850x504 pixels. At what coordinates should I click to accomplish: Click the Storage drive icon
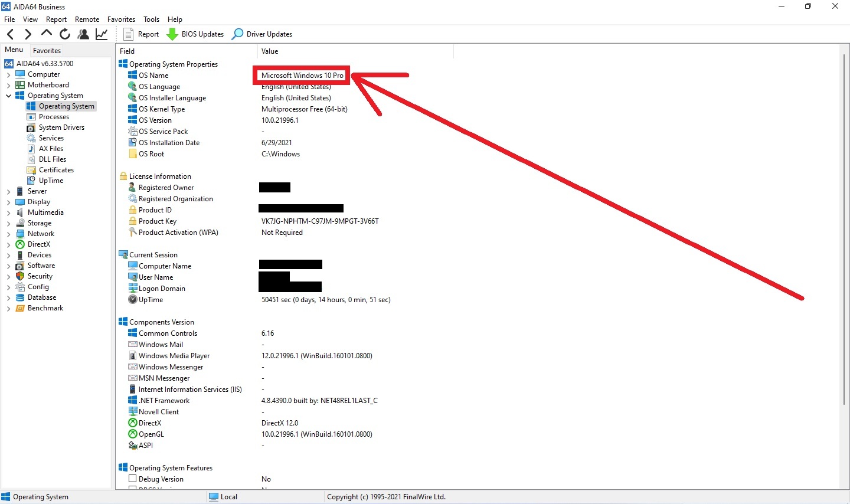click(20, 223)
